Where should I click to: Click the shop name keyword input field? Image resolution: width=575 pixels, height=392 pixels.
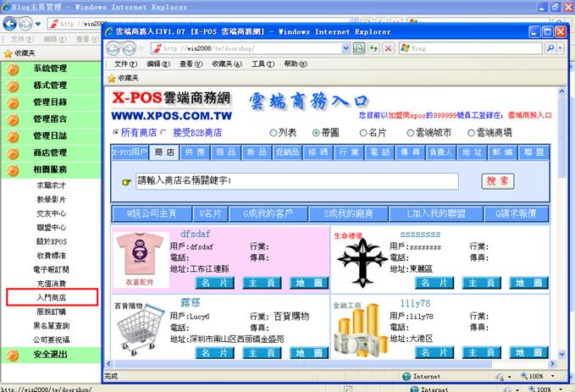tap(296, 181)
